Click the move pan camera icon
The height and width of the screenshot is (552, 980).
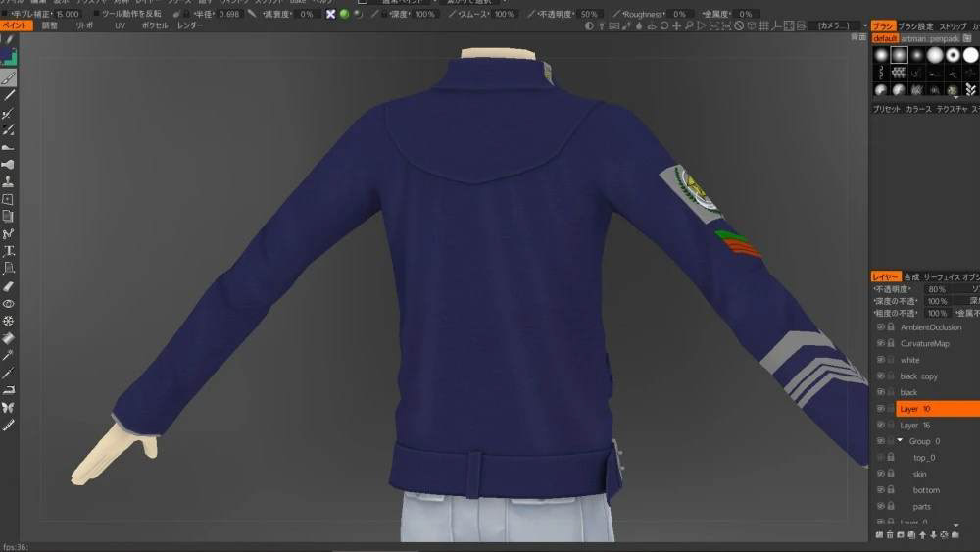coord(676,25)
